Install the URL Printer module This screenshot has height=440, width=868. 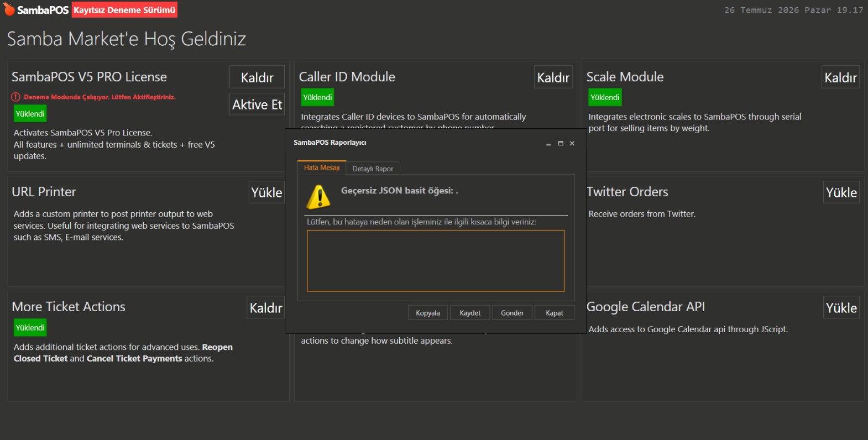coord(266,192)
